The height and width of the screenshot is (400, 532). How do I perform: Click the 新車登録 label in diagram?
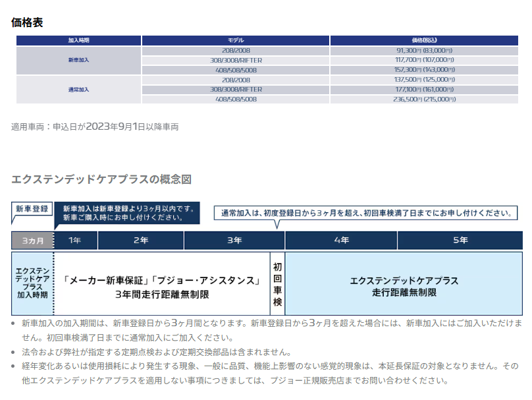pos(32,209)
